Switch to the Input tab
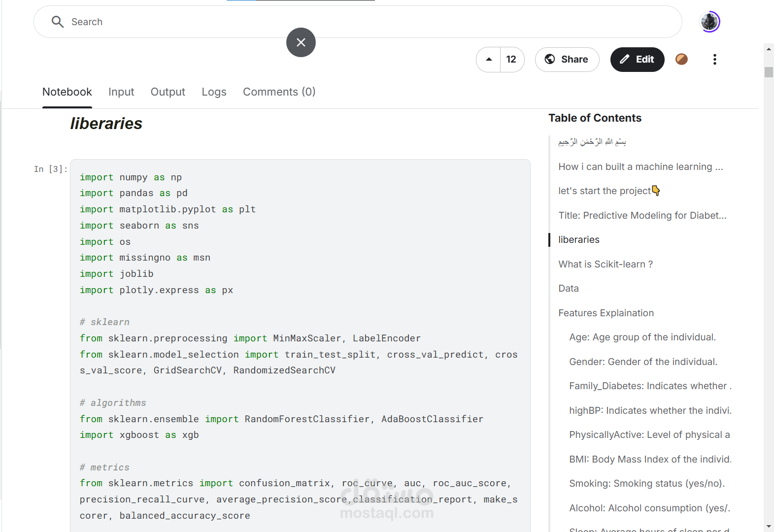Screen dimensions: 774x532 click(x=121, y=92)
